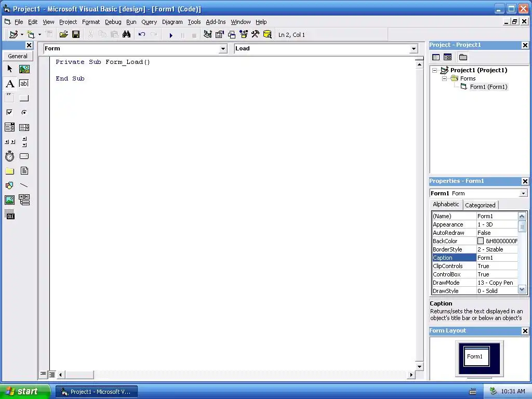Click the Caption property value field

pyautogui.click(x=497, y=258)
